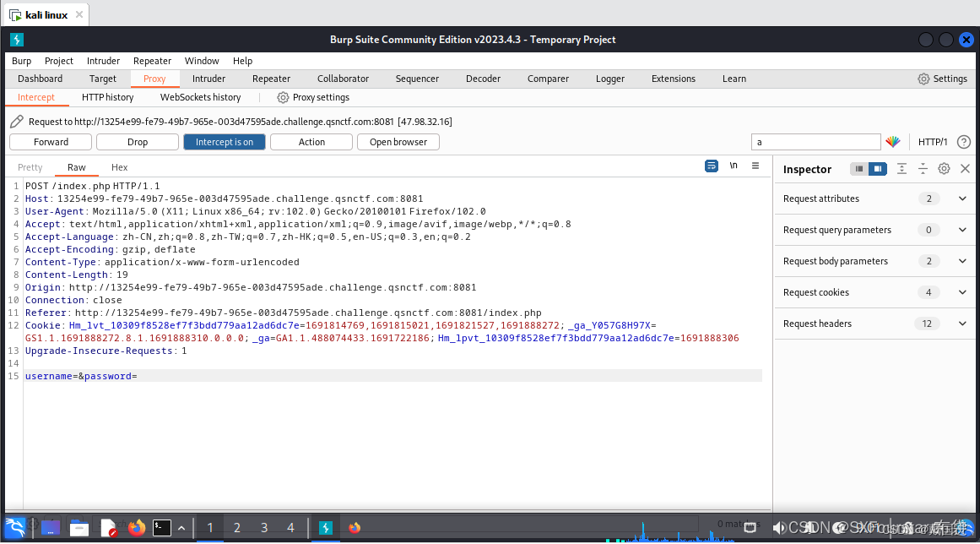The width and height of the screenshot is (980, 544).
Task: Select the Pretty view tab
Action: click(30, 167)
